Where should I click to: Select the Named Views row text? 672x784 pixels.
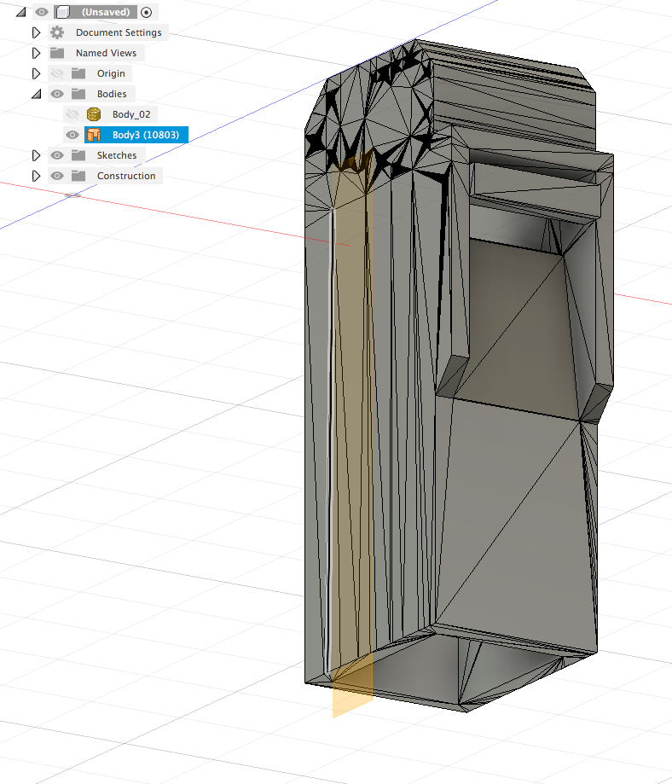coord(106,53)
